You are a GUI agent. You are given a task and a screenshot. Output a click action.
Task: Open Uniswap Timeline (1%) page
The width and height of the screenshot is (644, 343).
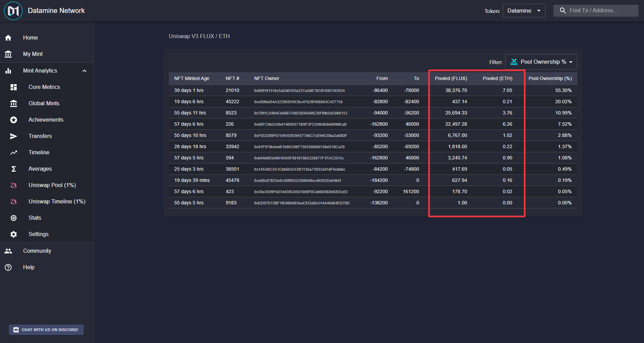click(47, 202)
